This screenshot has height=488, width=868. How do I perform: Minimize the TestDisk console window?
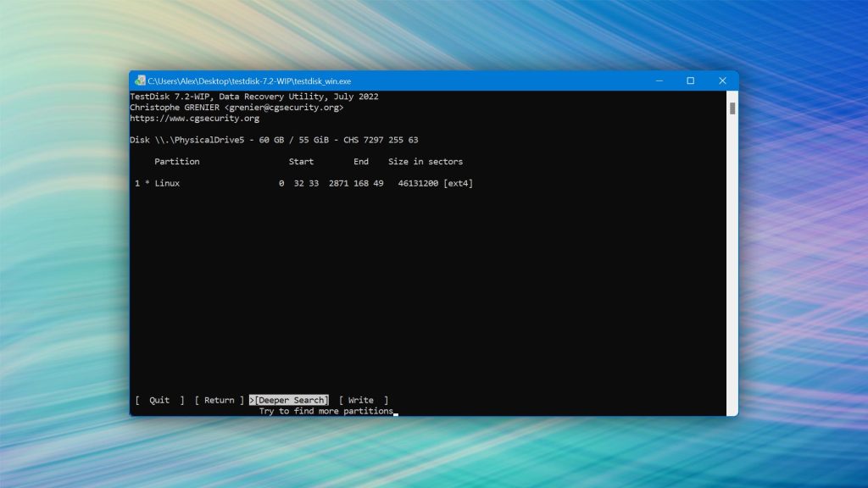659,80
